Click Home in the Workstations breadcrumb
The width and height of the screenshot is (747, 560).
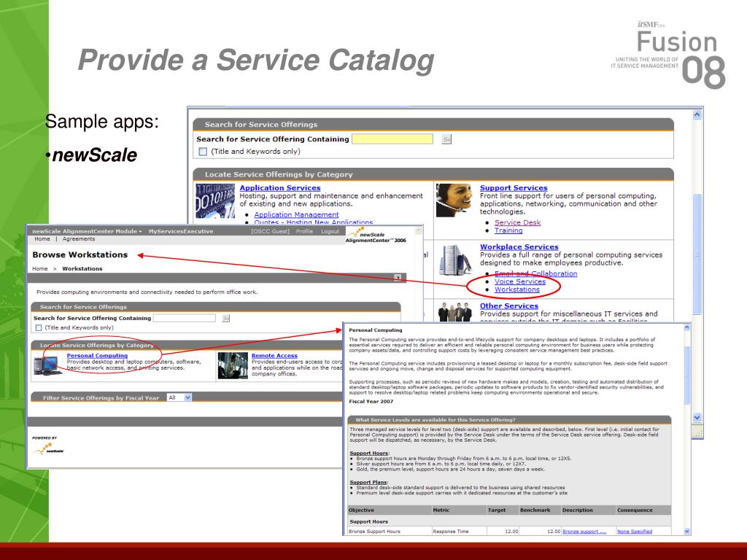40,268
